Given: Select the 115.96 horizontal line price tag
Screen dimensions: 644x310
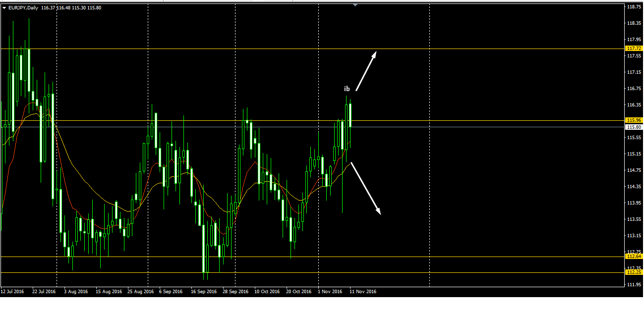Looking at the screenshot, I should point(634,120).
